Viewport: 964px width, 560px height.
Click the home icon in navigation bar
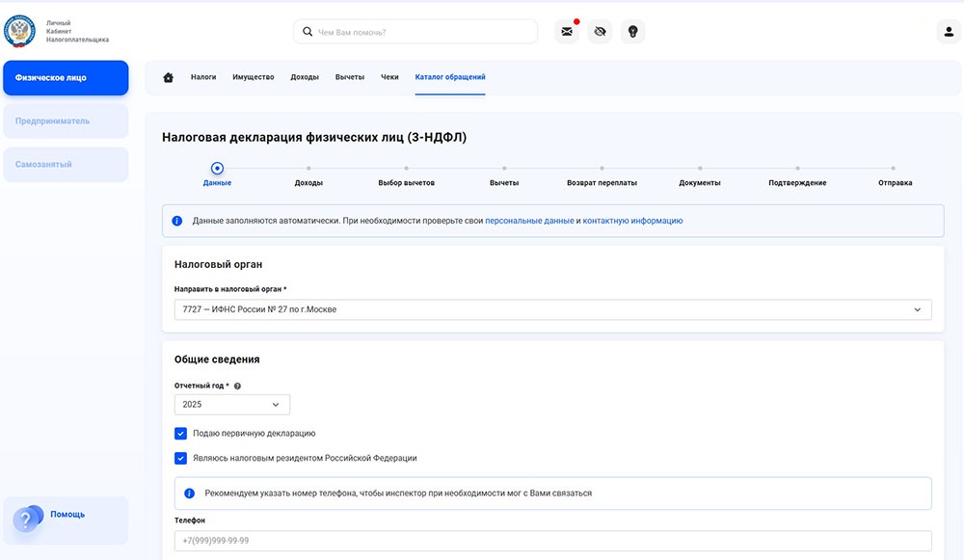168,76
